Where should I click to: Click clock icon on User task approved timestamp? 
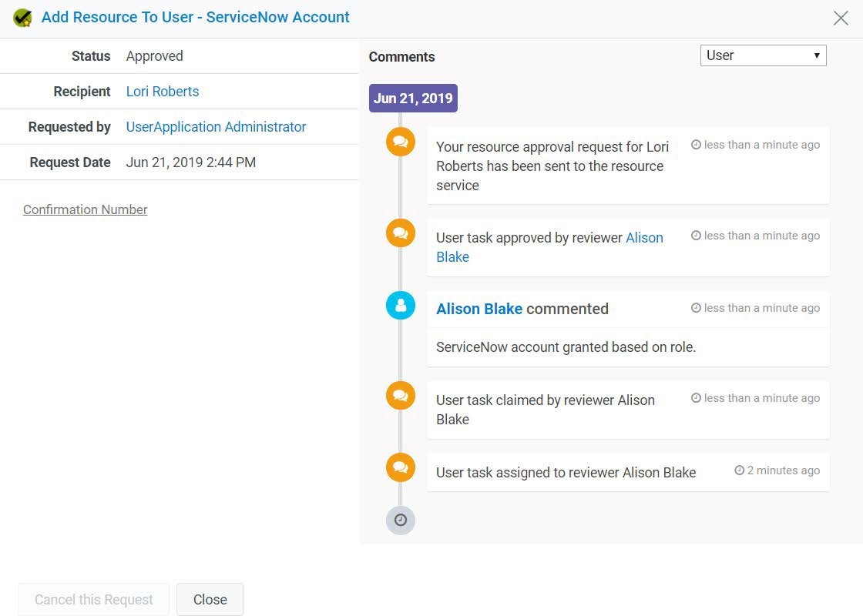[696, 236]
